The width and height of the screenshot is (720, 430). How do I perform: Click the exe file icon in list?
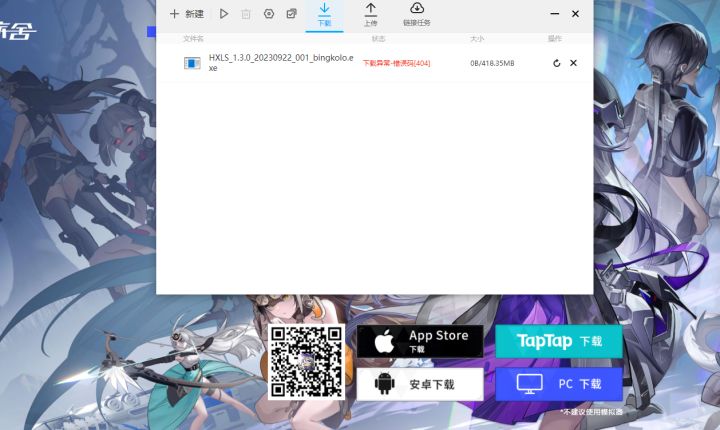click(x=192, y=63)
